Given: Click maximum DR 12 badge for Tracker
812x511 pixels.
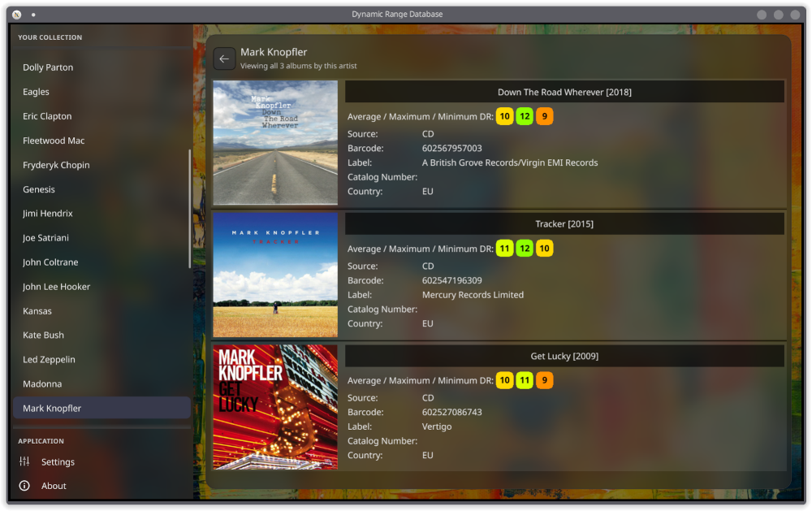Looking at the screenshot, I should (525, 249).
